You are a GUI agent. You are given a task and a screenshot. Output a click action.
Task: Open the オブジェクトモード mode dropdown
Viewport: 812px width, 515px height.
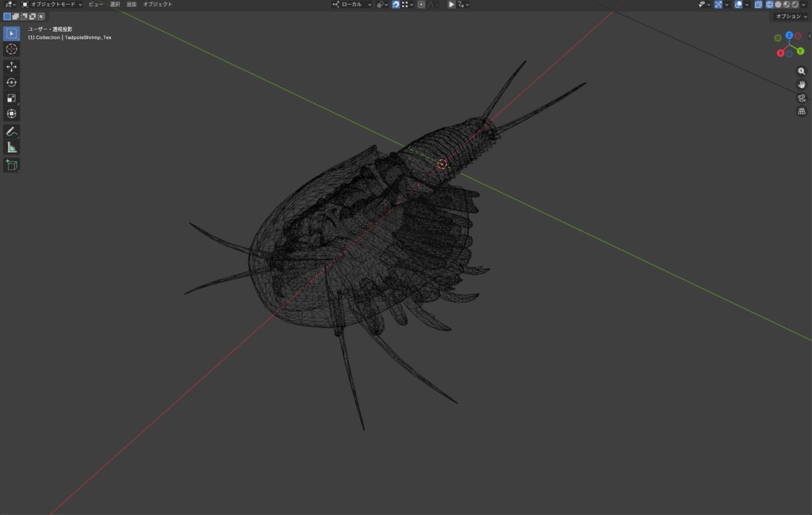[52, 4]
